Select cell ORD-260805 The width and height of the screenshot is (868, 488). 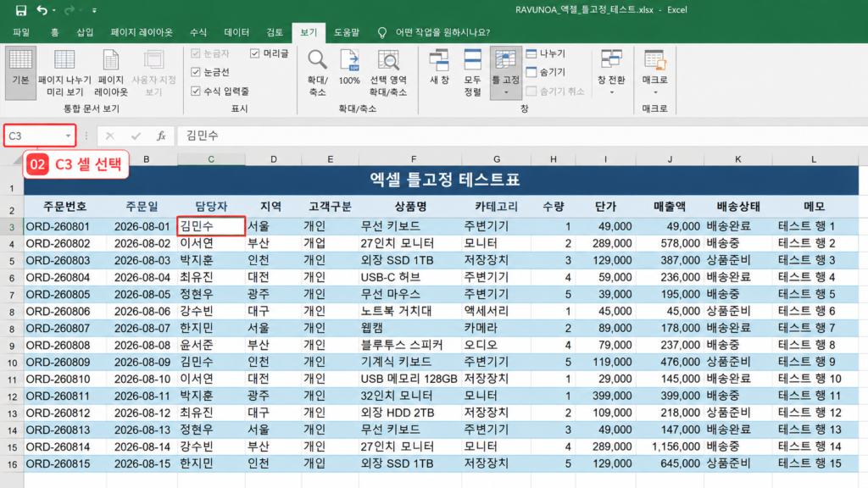click(64, 294)
